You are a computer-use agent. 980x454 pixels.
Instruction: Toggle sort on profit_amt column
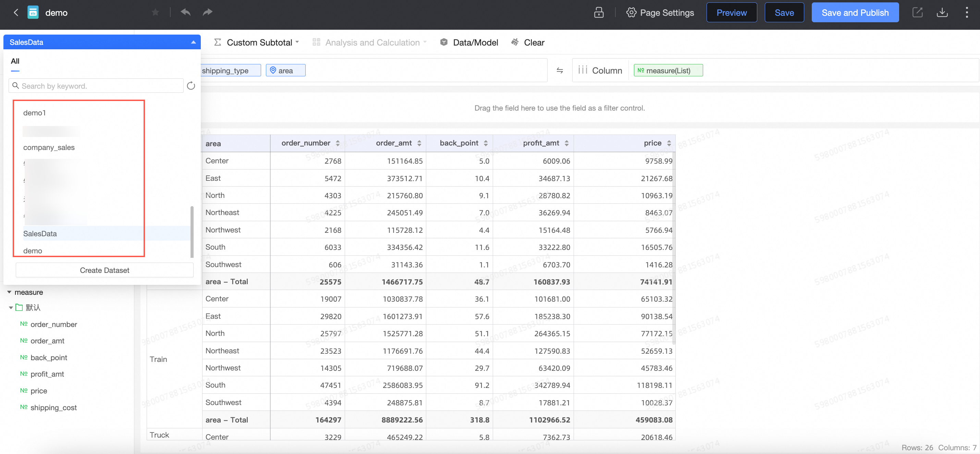(566, 143)
